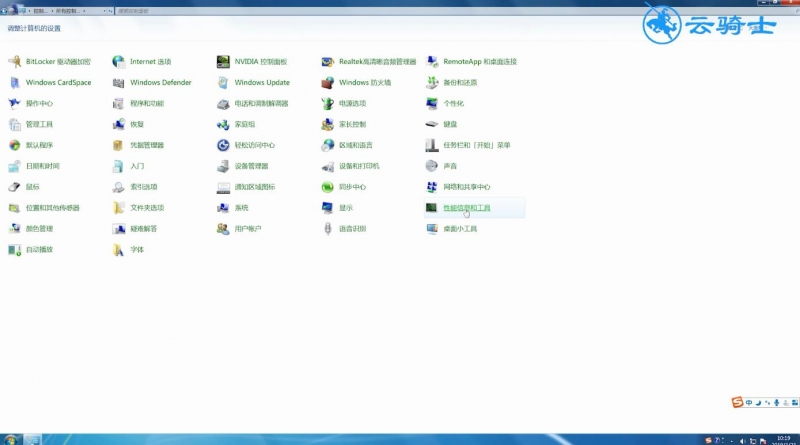Click the Ease of Access Center icon (轻松访问中心)
Screen dimensions: 800x445
click(x=223, y=145)
